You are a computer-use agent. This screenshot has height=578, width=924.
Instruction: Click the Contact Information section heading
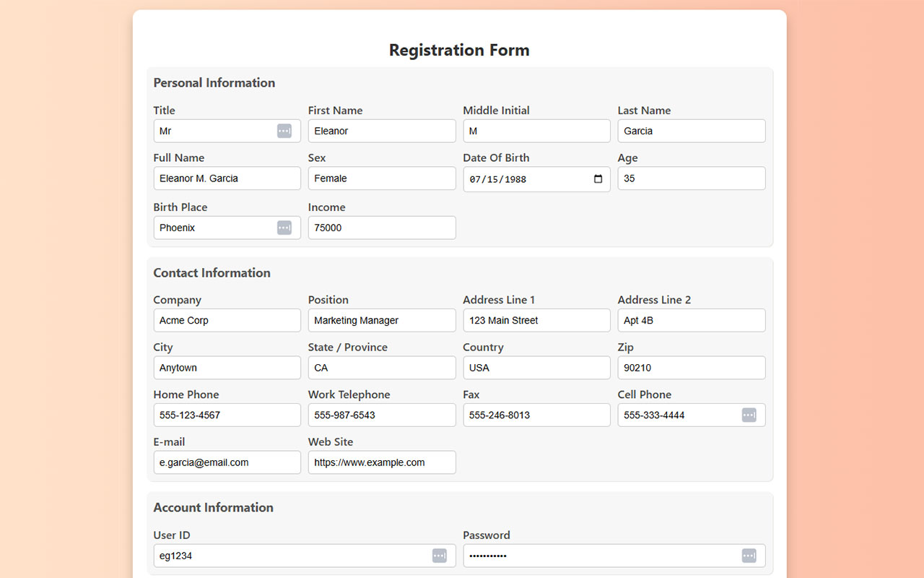(212, 273)
